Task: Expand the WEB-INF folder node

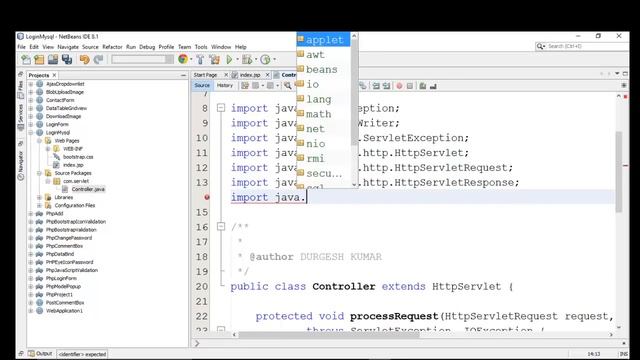Action: pos(48,149)
